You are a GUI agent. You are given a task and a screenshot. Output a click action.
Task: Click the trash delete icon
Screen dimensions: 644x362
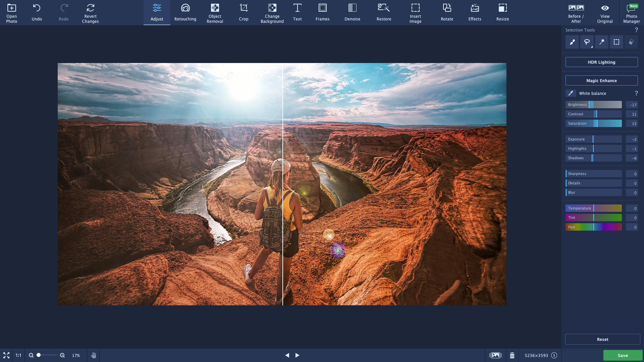[512, 355]
